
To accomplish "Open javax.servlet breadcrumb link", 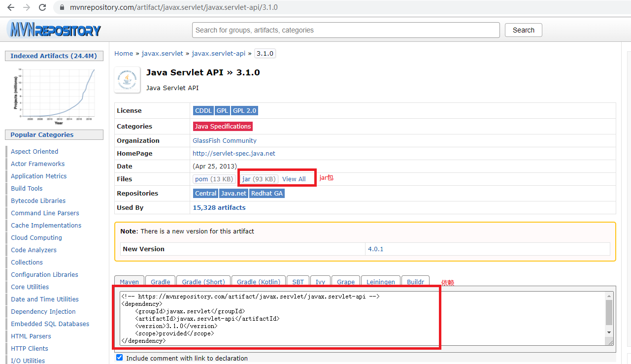I will click(163, 53).
